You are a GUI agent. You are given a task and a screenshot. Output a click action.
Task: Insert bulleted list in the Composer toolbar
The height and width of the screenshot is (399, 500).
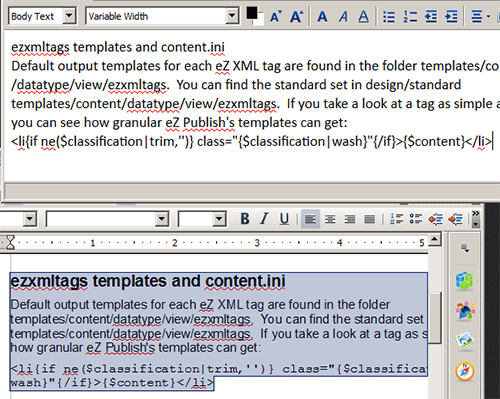point(389,16)
